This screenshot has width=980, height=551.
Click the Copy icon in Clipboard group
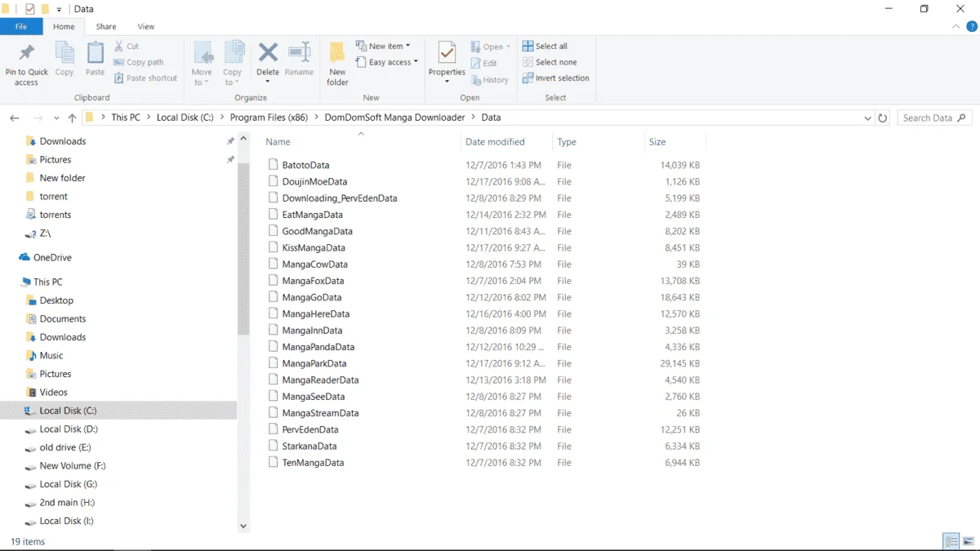click(x=65, y=52)
